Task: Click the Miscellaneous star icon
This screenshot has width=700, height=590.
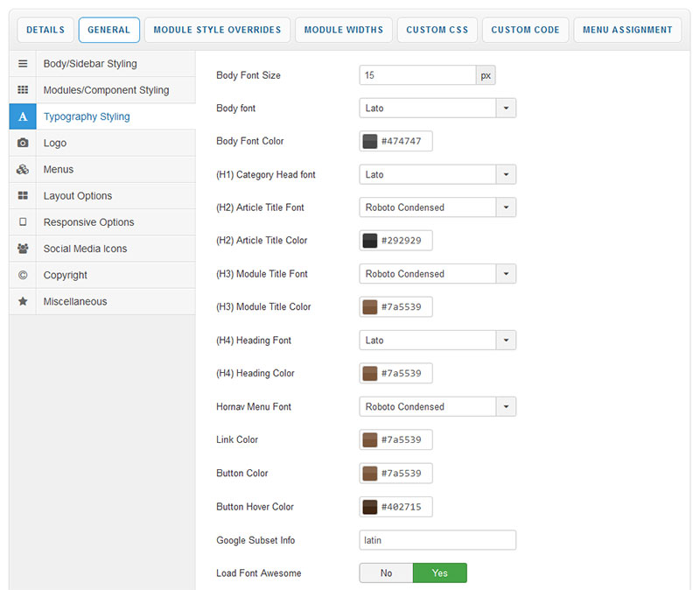Action: pyautogui.click(x=23, y=301)
